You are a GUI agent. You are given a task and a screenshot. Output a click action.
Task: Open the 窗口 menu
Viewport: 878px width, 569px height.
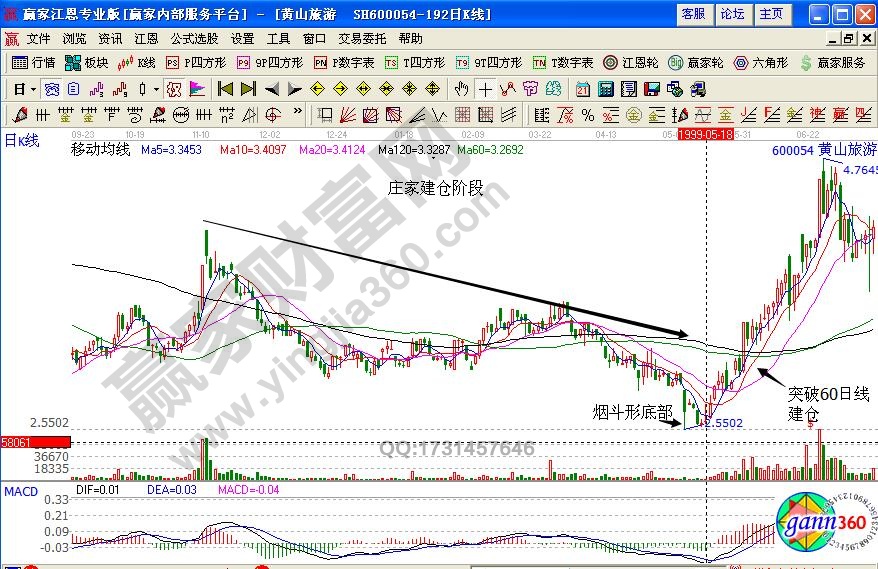pyautogui.click(x=314, y=39)
